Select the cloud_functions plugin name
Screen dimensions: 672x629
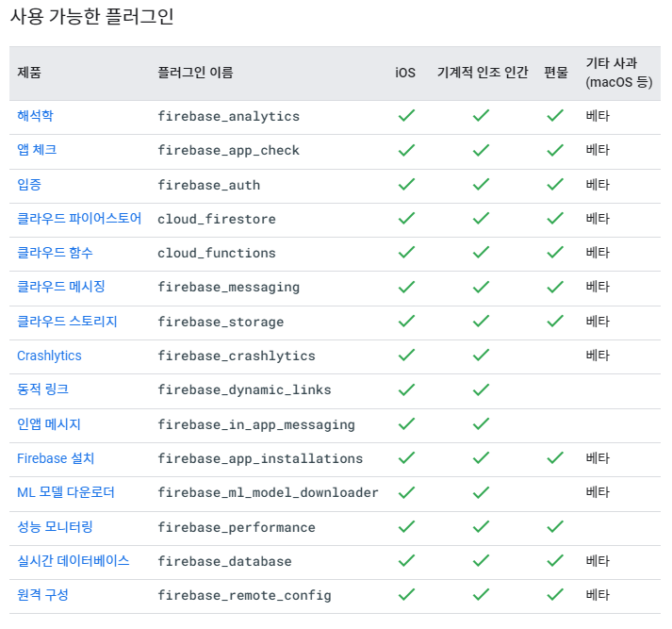click(x=217, y=253)
